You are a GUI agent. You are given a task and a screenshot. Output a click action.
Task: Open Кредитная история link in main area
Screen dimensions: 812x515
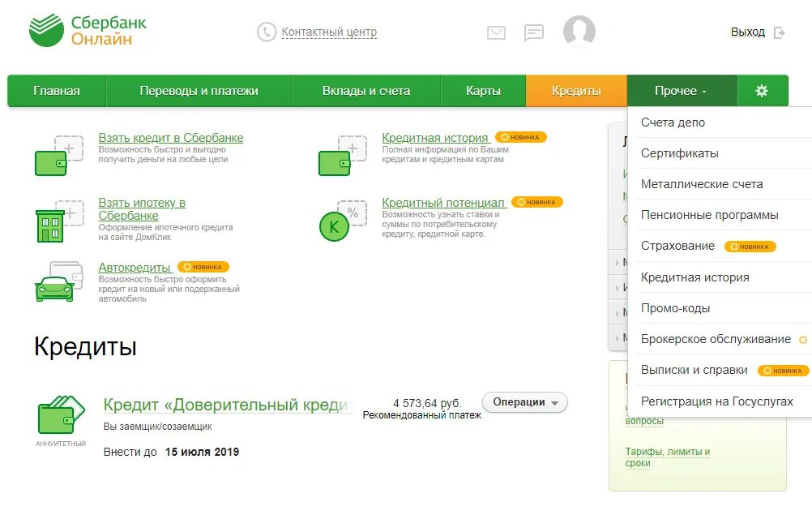pyautogui.click(x=435, y=138)
